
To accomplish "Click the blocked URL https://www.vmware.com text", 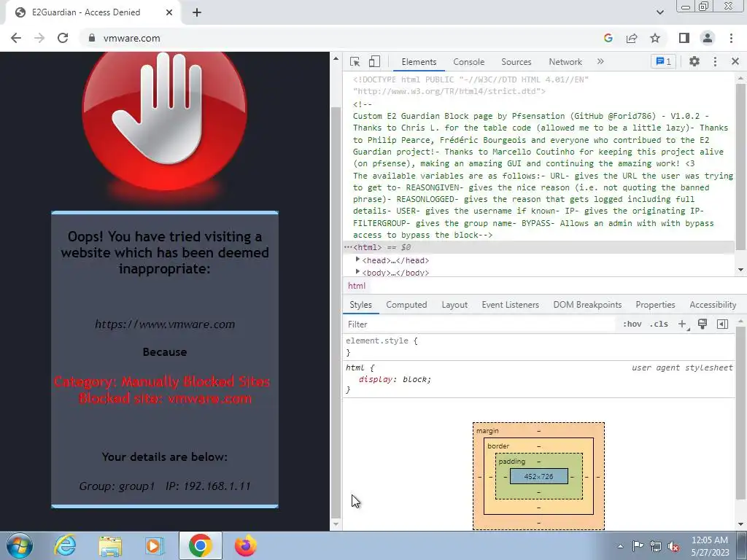I will pos(165,324).
